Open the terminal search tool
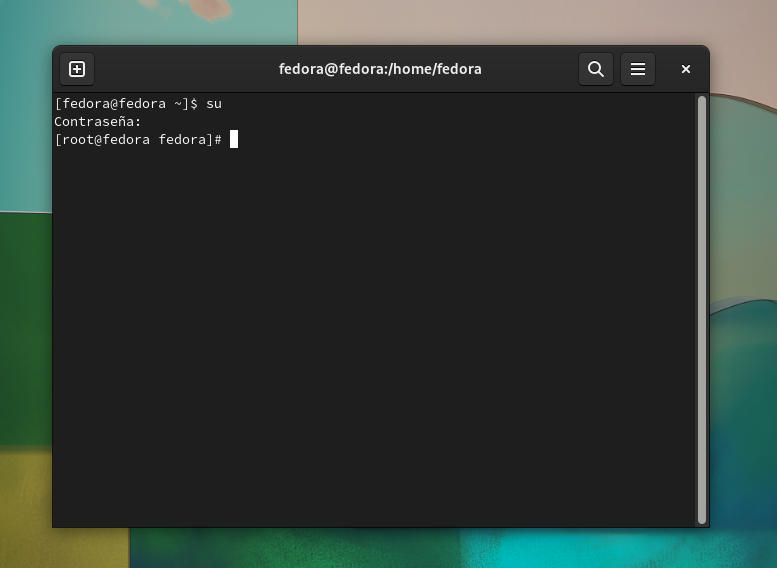 point(596,69)
